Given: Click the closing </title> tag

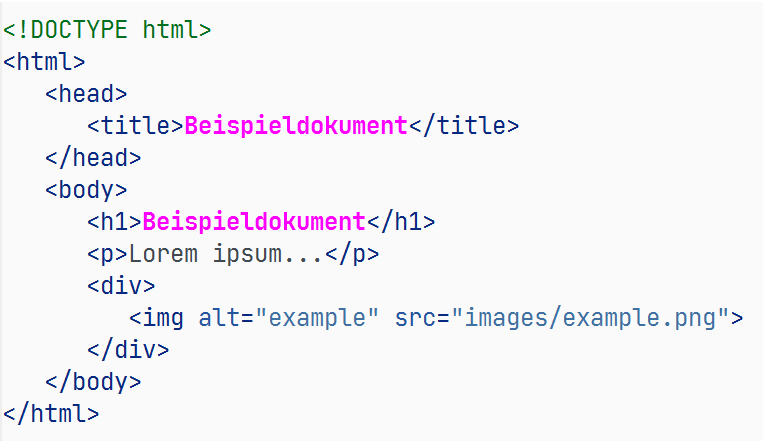Looking at the screenshot, I should coord(464,126).
